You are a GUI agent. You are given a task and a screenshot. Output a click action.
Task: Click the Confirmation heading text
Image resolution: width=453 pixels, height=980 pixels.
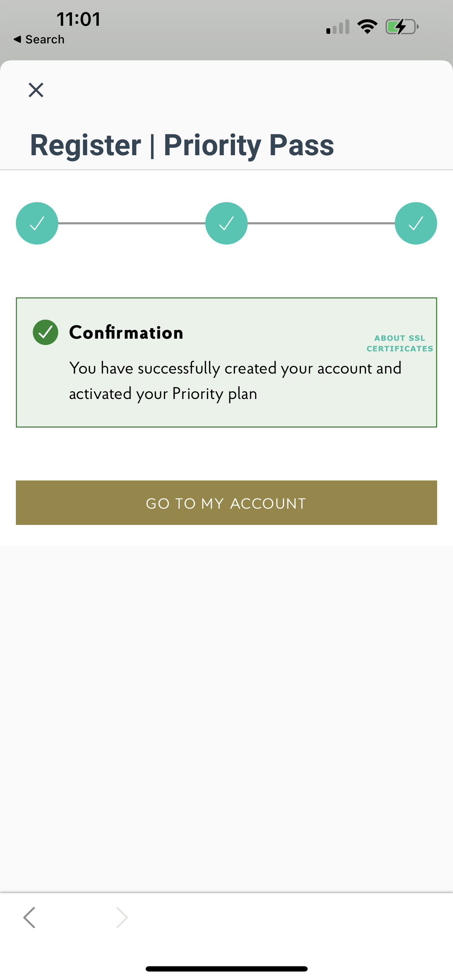[x=126, y=333]
